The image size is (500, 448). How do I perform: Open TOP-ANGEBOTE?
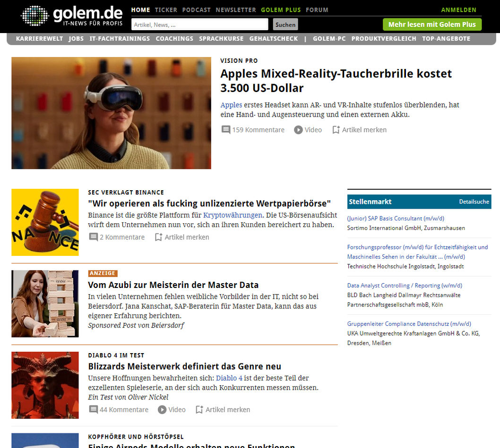point(446,39)
